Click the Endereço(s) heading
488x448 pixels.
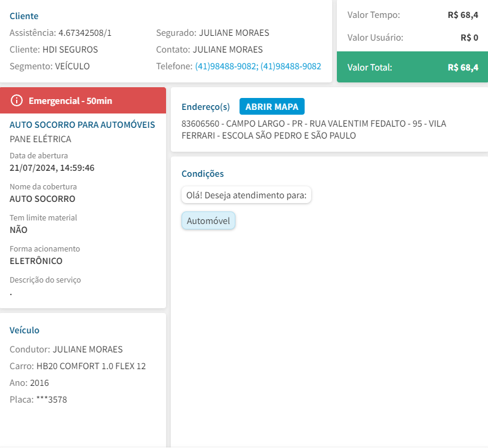[205, 107]
